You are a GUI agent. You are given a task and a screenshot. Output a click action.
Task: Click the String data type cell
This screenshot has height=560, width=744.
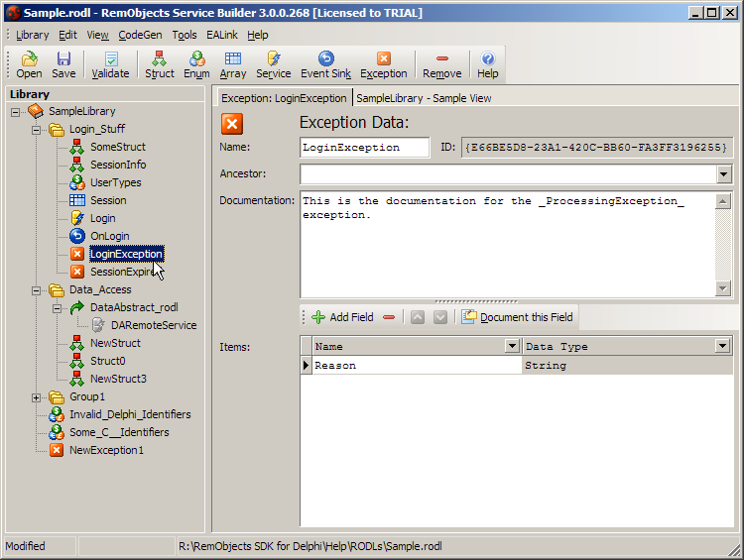627,366
